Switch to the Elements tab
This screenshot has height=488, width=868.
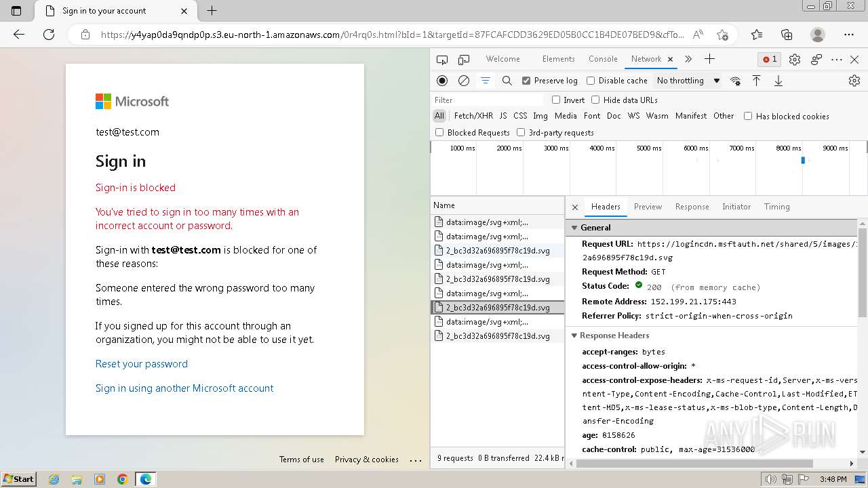tap(559, 59)
